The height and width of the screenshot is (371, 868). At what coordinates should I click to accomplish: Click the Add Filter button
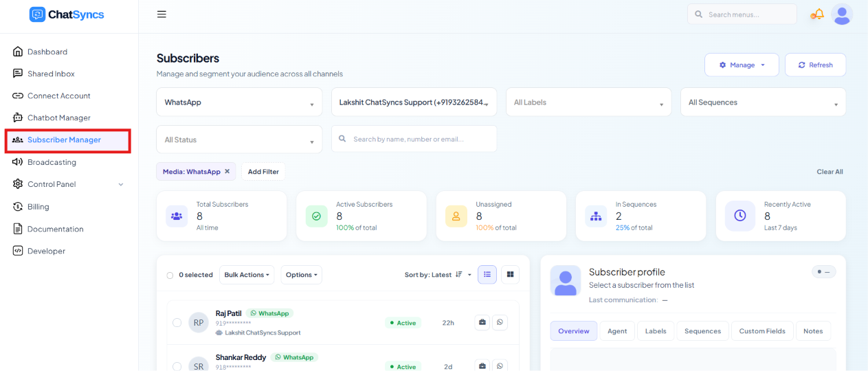(264, 172)
